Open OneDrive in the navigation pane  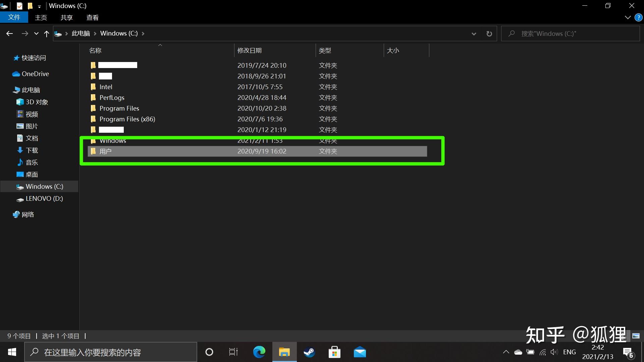pyautogui.click(x=35, y=74)
